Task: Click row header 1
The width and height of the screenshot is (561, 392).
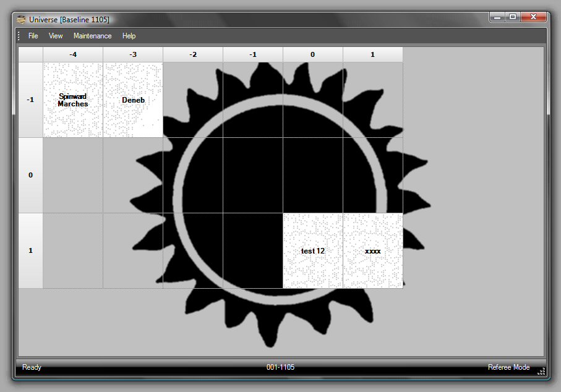Action: coord(30,251)
